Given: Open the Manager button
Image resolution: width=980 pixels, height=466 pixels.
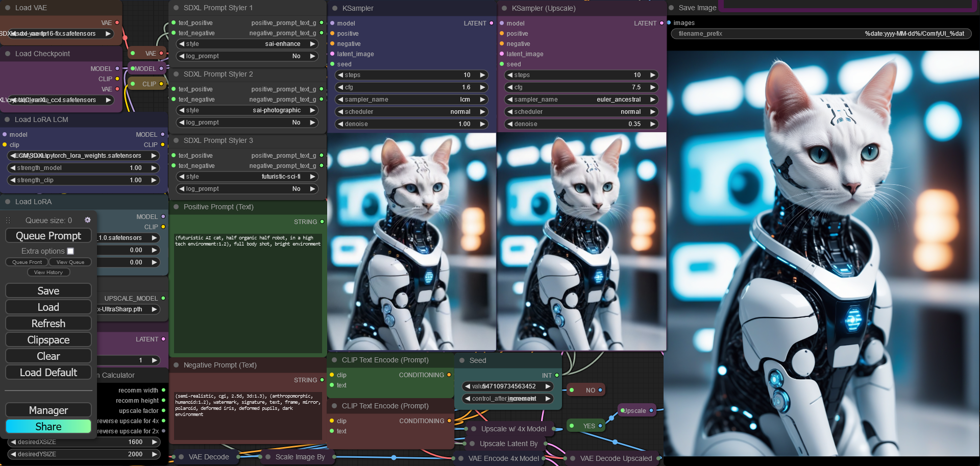Looking at the screenshot, I should pos(48,410).
